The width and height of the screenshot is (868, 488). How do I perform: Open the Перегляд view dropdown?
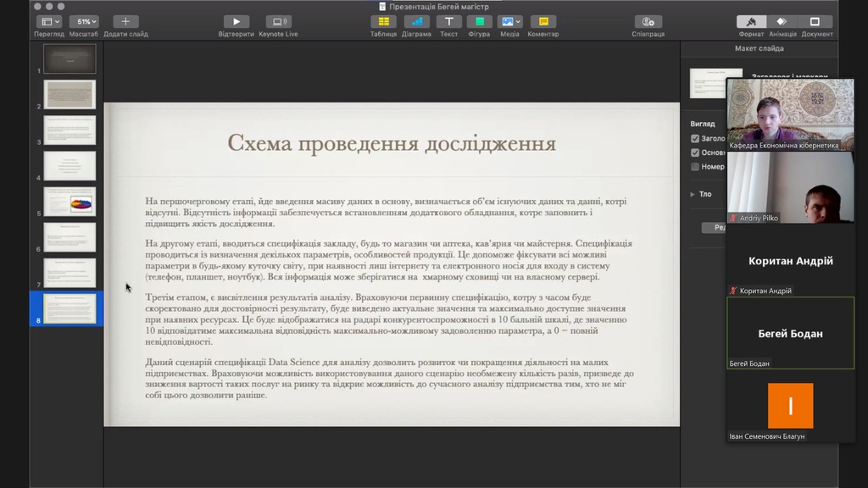[x=49, y=22]
